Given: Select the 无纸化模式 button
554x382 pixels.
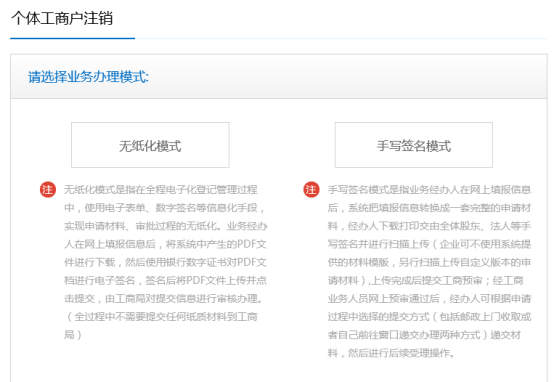Looking at the screenshot, I should 150,145.
